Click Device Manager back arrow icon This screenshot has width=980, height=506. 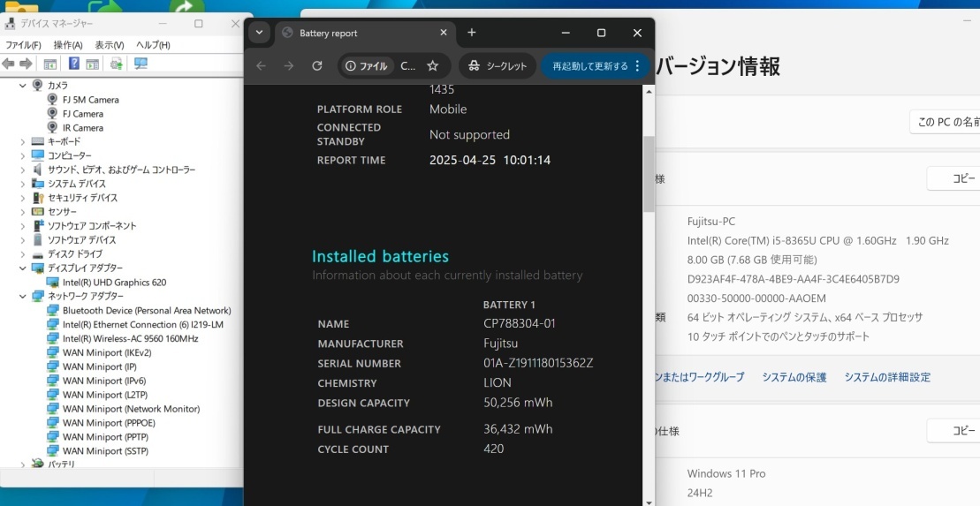click(x=8, y=63)
